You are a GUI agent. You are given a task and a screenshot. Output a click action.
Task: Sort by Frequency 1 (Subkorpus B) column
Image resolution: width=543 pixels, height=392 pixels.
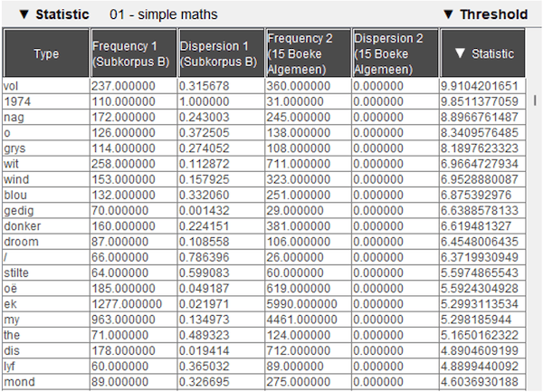click(x=131, y=53)
